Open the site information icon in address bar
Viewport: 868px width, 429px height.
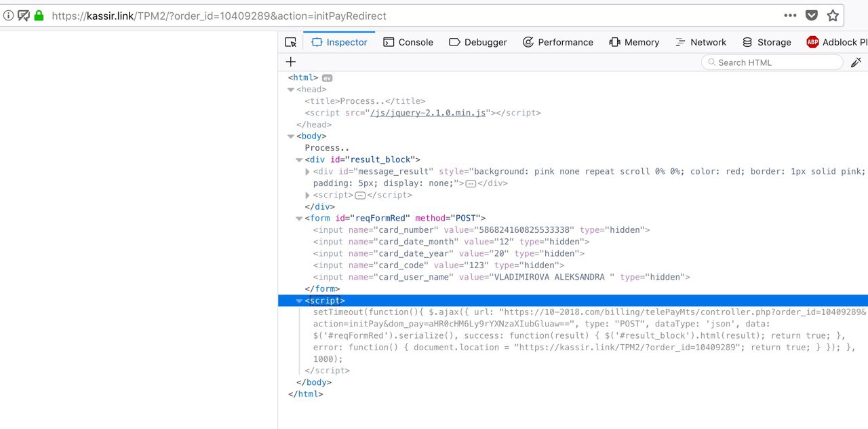pyautogui.click(x=8, y=15)
